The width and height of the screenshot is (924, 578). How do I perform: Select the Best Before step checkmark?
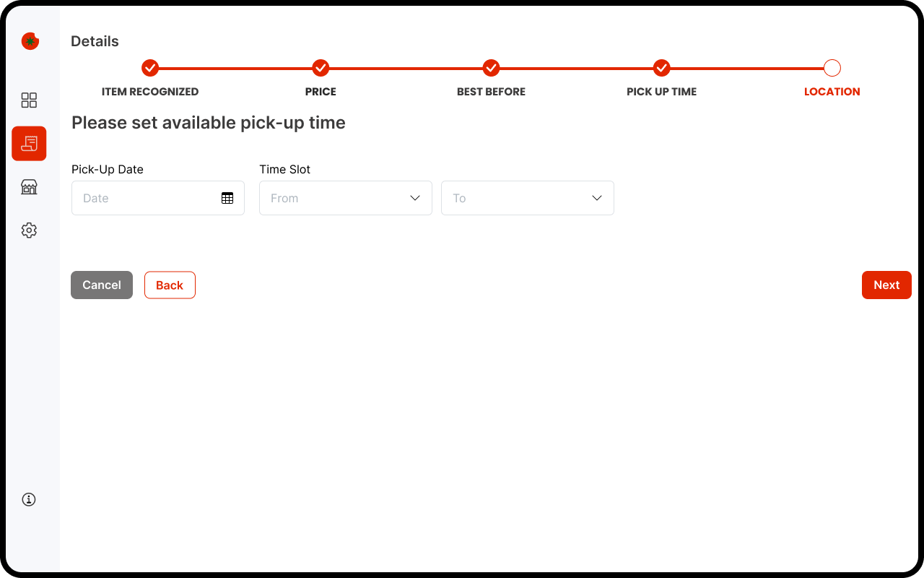pos(491,68)
